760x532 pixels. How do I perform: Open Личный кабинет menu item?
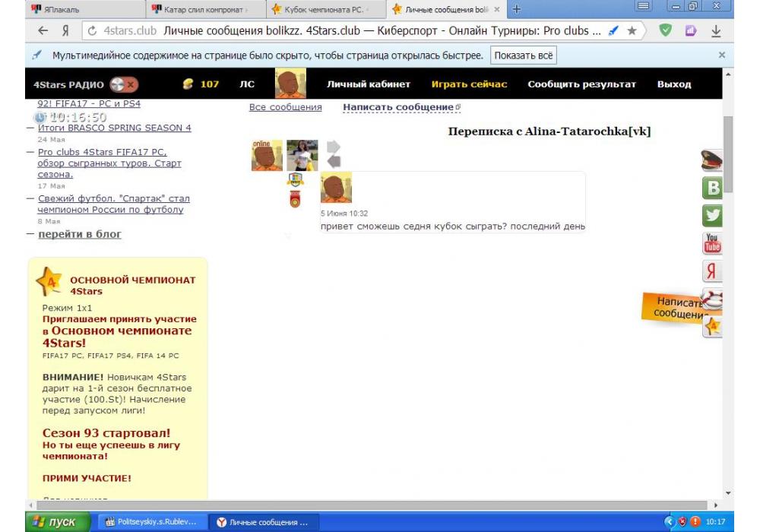(369, 84)
